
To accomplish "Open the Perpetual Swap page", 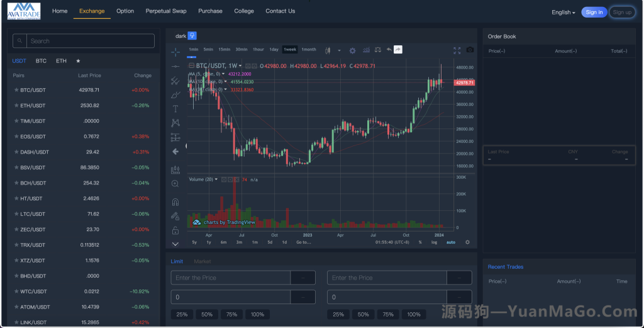I will [166, 11].
